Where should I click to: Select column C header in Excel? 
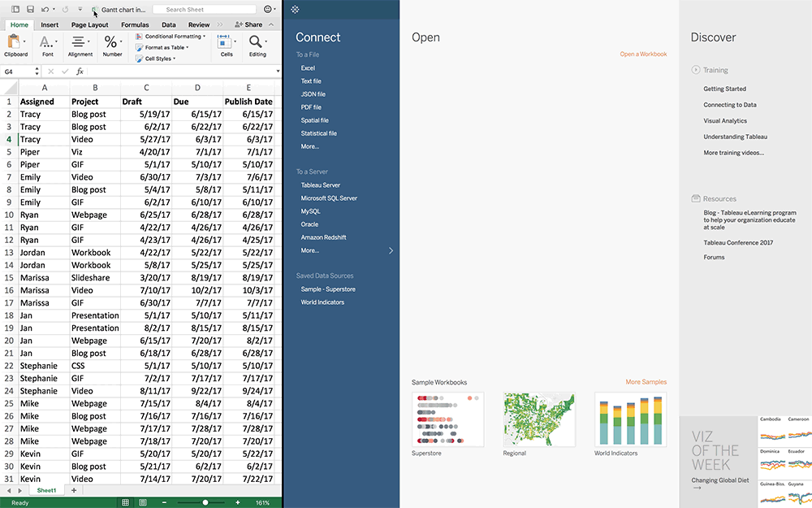pyautogui.click(x=146, y=88)
